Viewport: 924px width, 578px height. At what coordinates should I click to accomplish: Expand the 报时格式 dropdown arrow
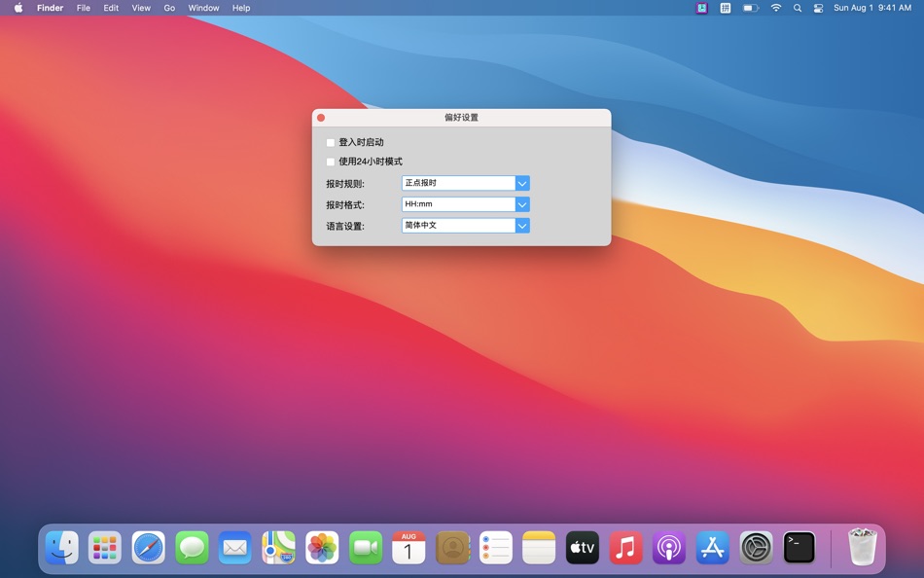[522, 204]
